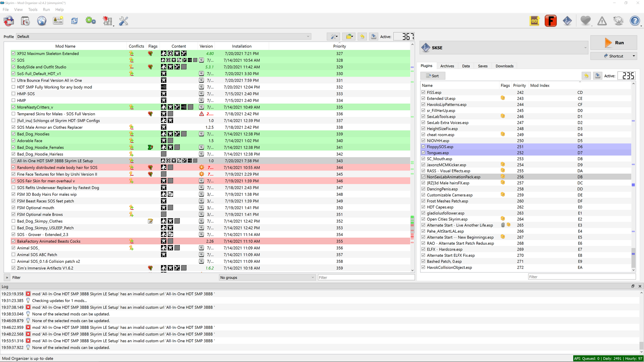
Task: Open the folder shortcuts dropdown button
Action: click(349, 37)
